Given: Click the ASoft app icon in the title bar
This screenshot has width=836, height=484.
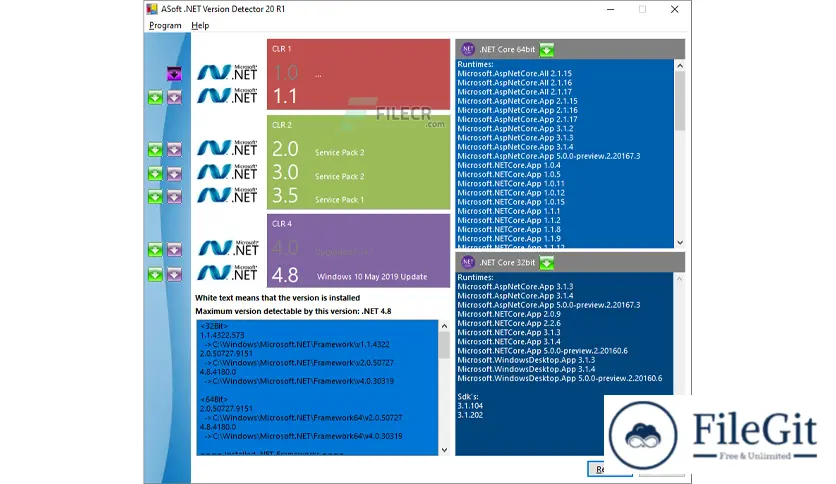Looking at the screenshot, I should click(x=152, y=9).
